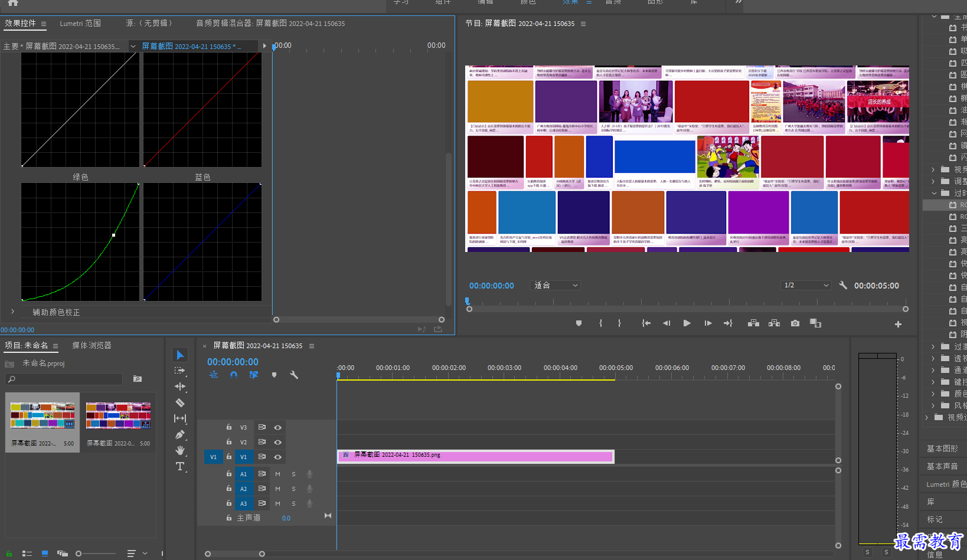
Task: Select the Hand tool
Action: 180,450
